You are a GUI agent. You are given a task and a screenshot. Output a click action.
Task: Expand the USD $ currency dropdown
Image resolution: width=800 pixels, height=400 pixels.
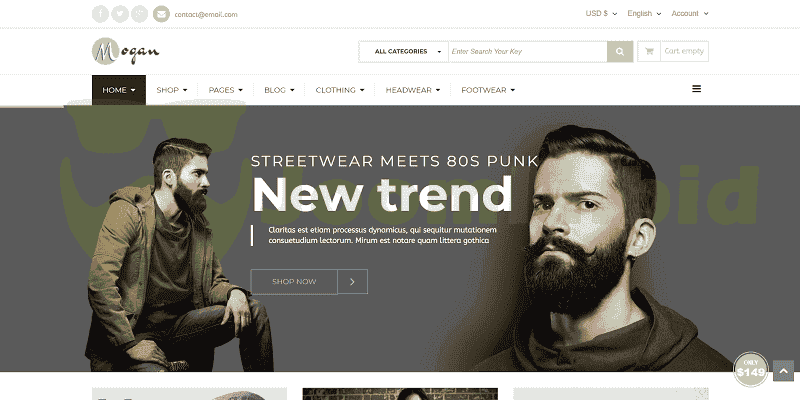(x=601, y=14)
